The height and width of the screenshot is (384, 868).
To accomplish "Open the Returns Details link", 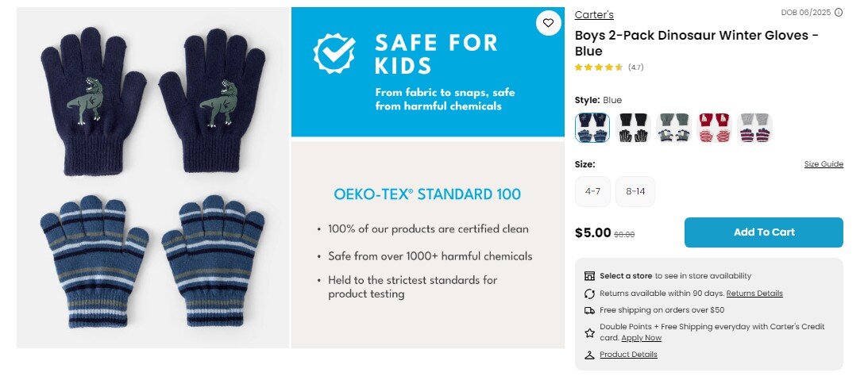I will coord(754,294).
